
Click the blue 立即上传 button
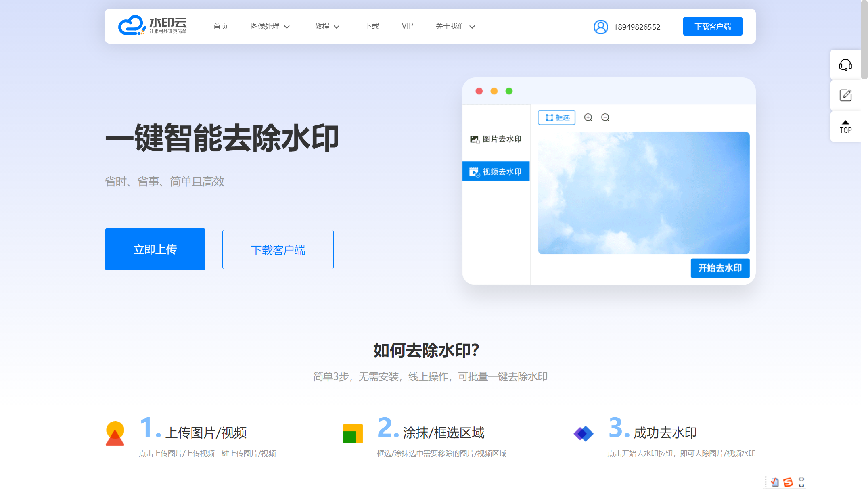coord(155,249)
